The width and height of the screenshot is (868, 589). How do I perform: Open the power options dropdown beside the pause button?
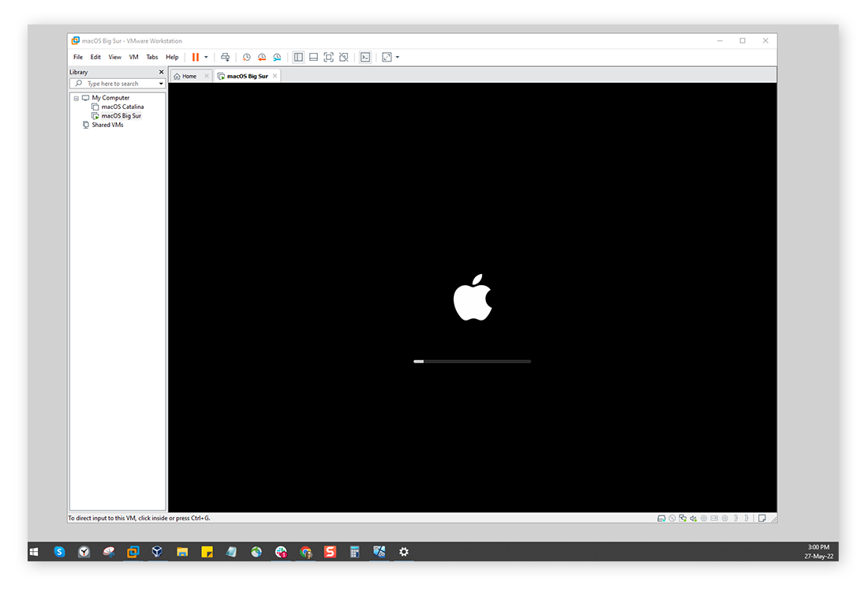click(206, 57)
